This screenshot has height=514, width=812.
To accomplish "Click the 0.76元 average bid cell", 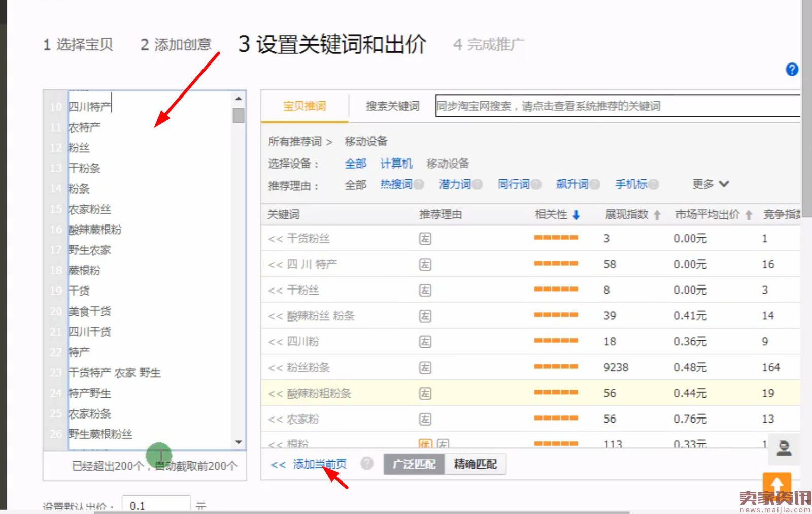I will click(690, 419).
